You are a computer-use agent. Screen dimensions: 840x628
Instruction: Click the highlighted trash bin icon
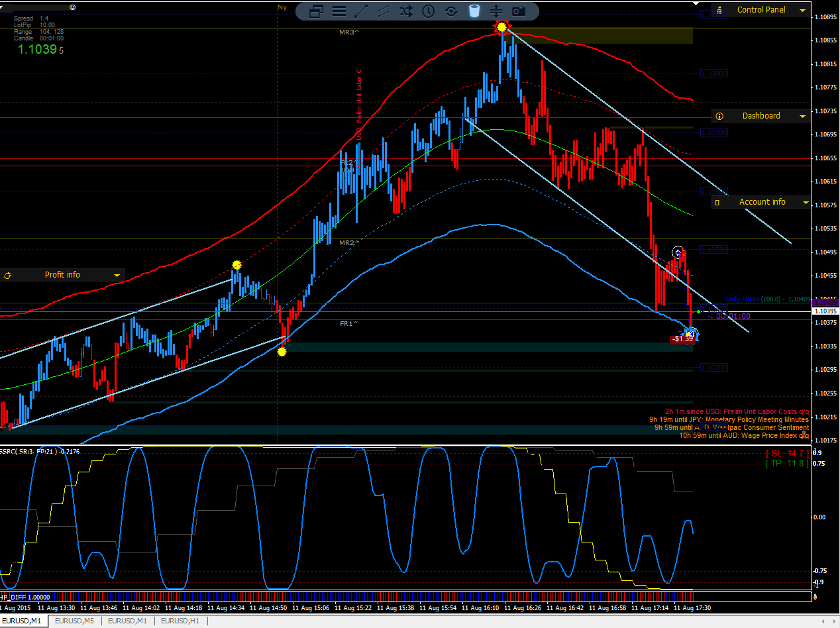pos(474,11)
